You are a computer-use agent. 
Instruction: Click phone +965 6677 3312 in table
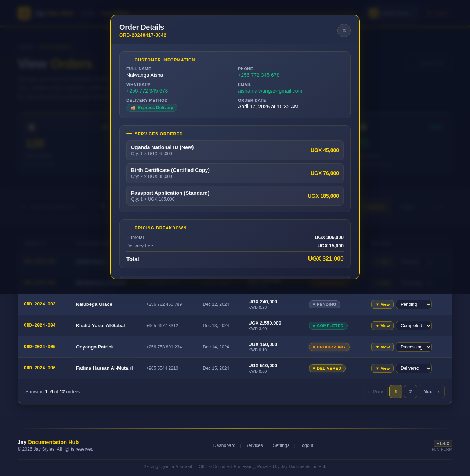(x=162, y=326)
